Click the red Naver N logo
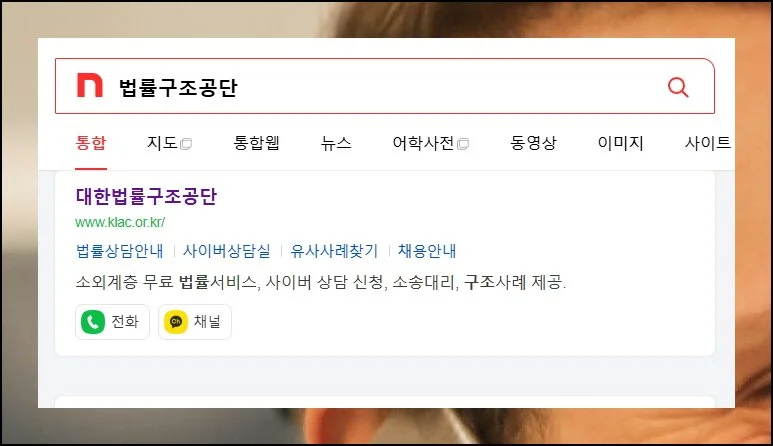 coord(90,85)
